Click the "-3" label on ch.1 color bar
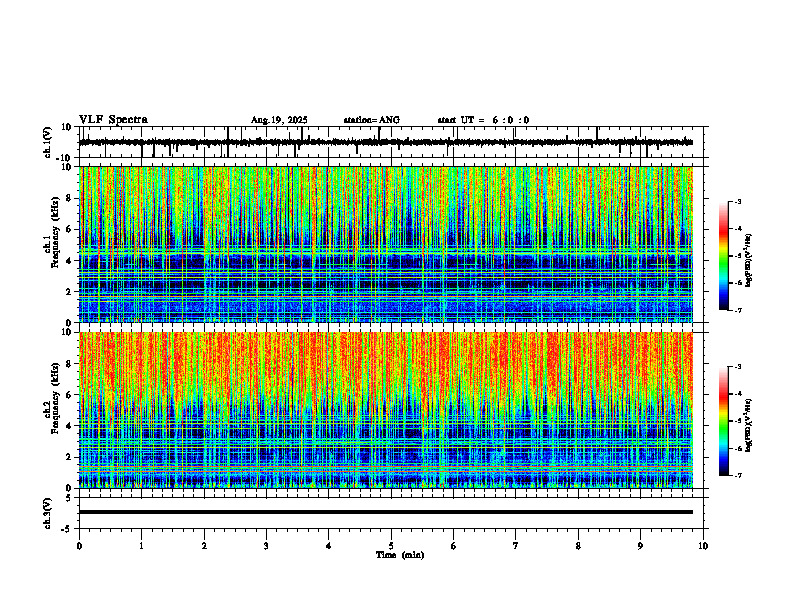 click(x=737, y=201)
